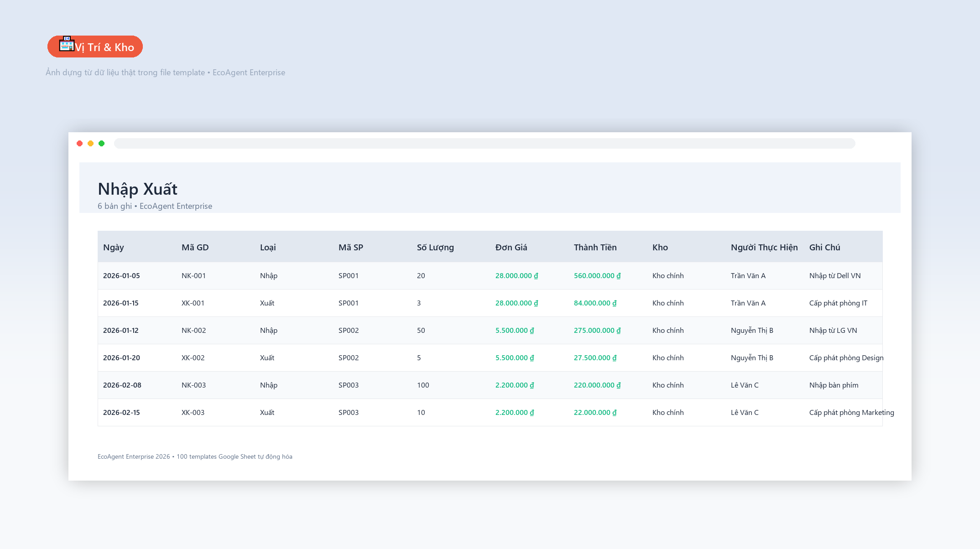Select transaction code XK-003
Screen dimensions: 980x549
193,413
